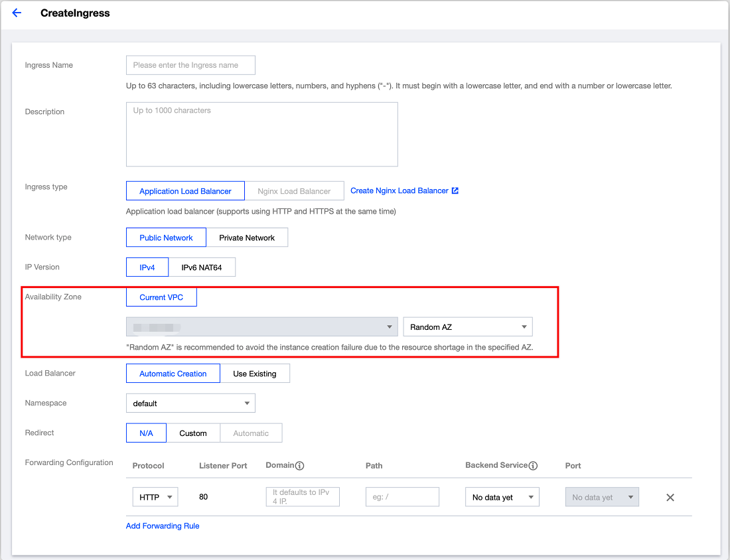Click the back arrow next to CreateIngress
730x560 pixels.
click(17, 13)
